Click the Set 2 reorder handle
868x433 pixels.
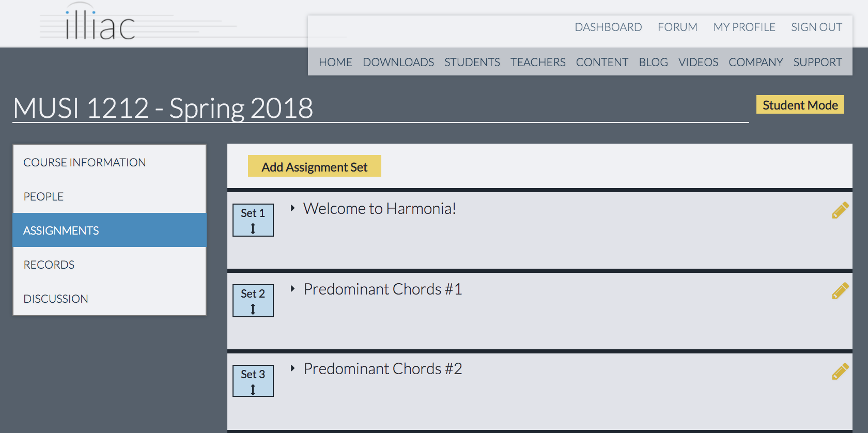tap(253, 301)
